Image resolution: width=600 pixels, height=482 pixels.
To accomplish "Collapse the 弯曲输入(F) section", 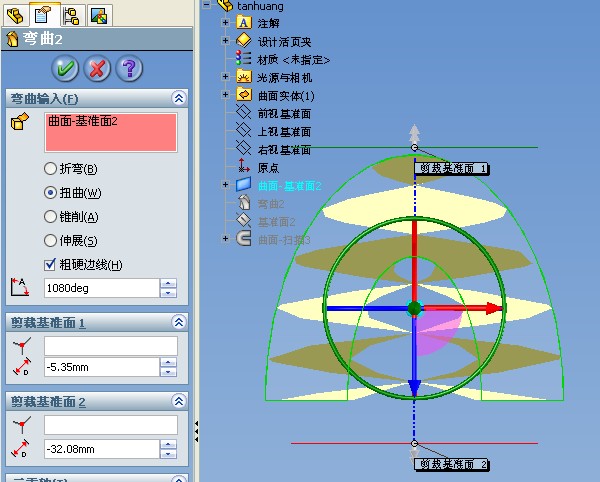I will click(x=179, y=98).
